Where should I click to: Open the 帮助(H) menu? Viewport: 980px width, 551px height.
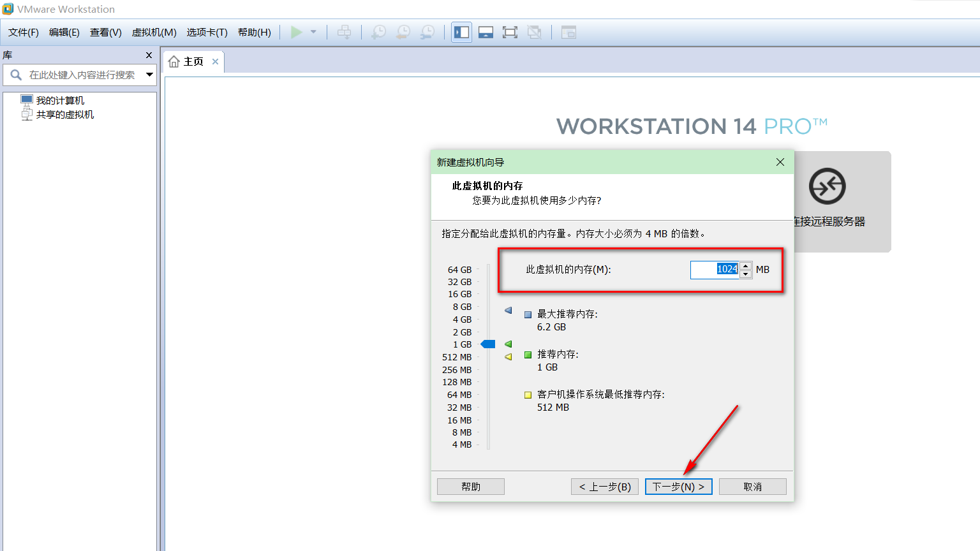(254, 32)
